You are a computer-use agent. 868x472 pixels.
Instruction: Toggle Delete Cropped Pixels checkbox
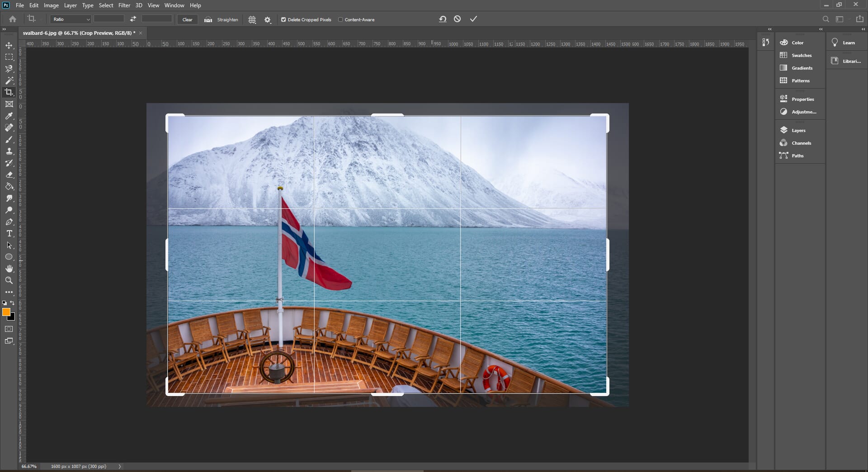click(283, 19)
